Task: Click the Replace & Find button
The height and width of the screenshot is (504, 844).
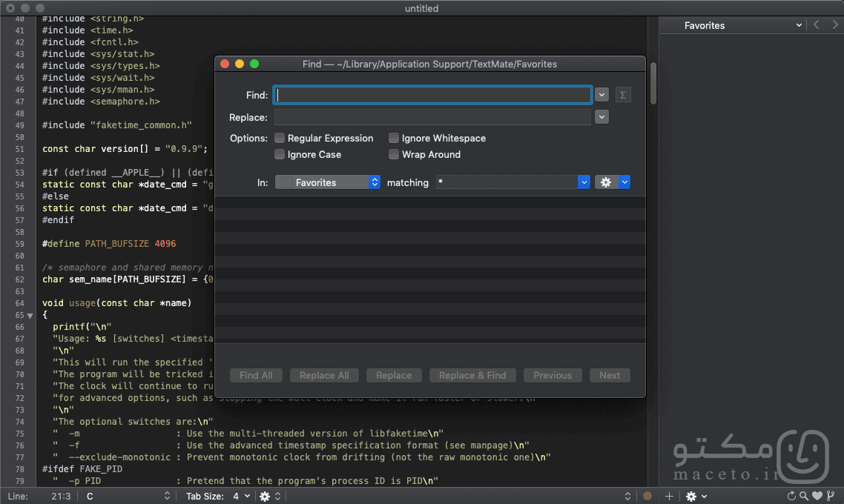Action: (472, 376)
